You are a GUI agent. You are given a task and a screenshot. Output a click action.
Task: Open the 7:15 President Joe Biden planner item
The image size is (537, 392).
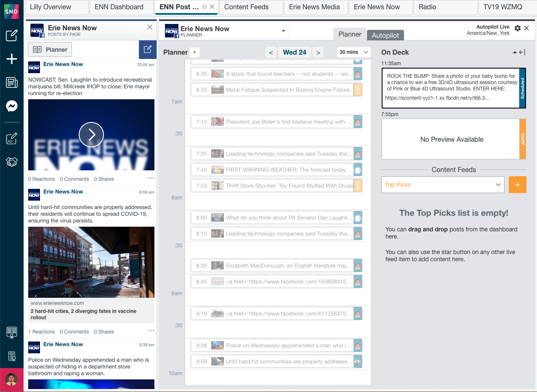point(276,122)
